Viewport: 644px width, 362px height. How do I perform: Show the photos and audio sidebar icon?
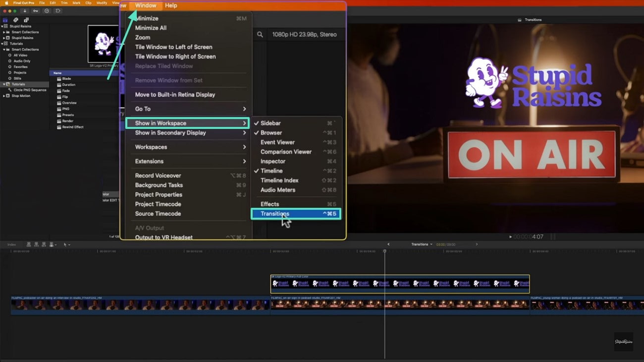(16, 20)
